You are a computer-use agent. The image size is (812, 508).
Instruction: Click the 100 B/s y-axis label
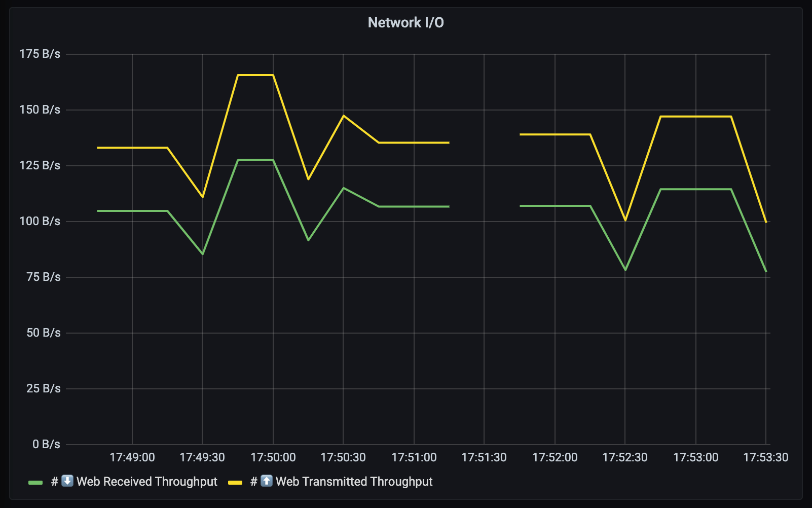pos(40,221)
